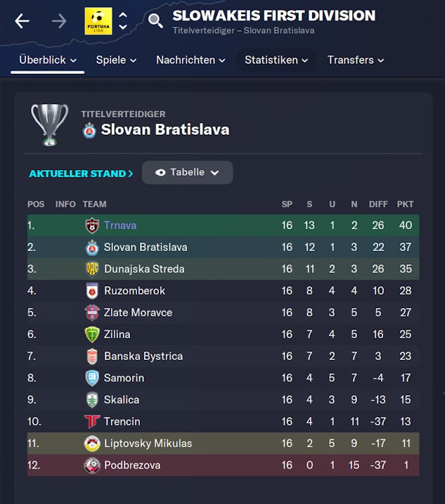Click the Zilina club crest
445x504 pixels.
click(91, 335)
